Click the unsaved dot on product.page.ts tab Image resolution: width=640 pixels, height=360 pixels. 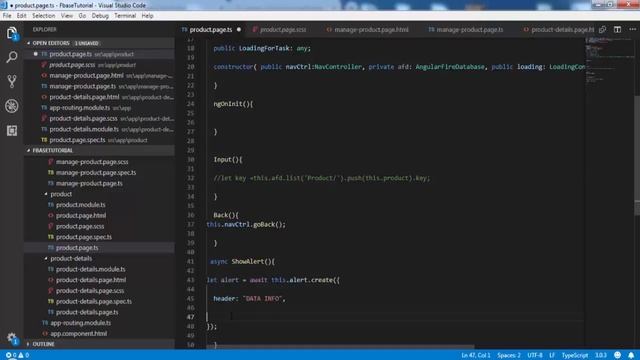click(239, 29)
